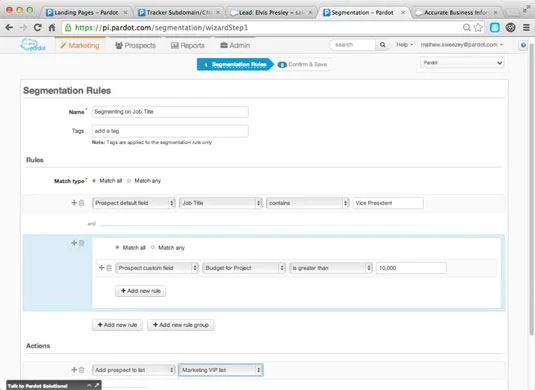Add a rule next to Job Title row
Screen dimensions: 535x390
74,203
